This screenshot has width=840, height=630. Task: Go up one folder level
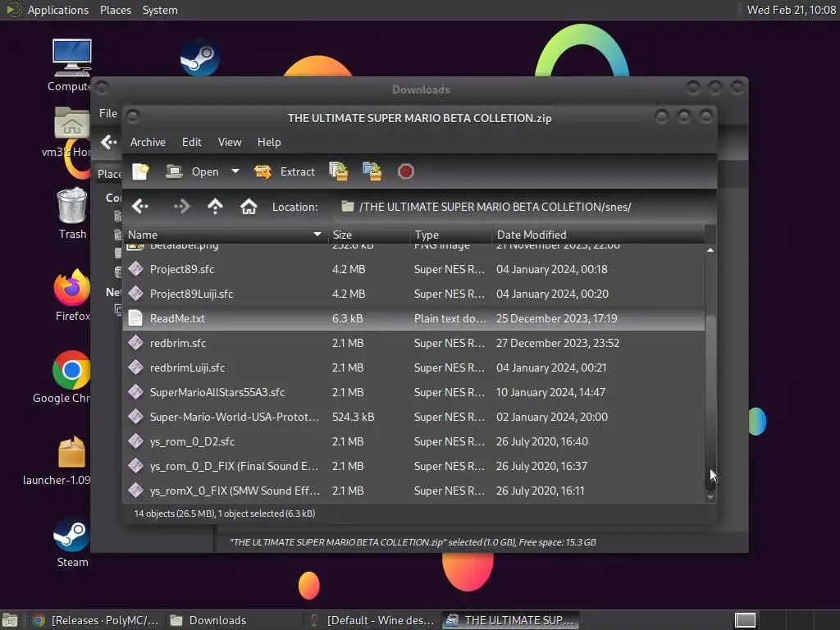click(x=215, y=206)
